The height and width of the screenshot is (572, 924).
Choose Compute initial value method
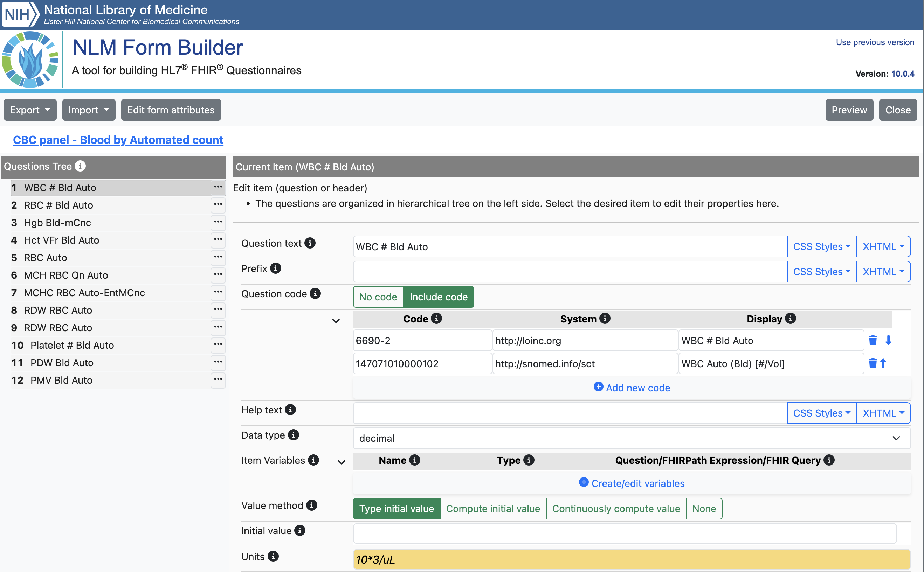[492, 509]
